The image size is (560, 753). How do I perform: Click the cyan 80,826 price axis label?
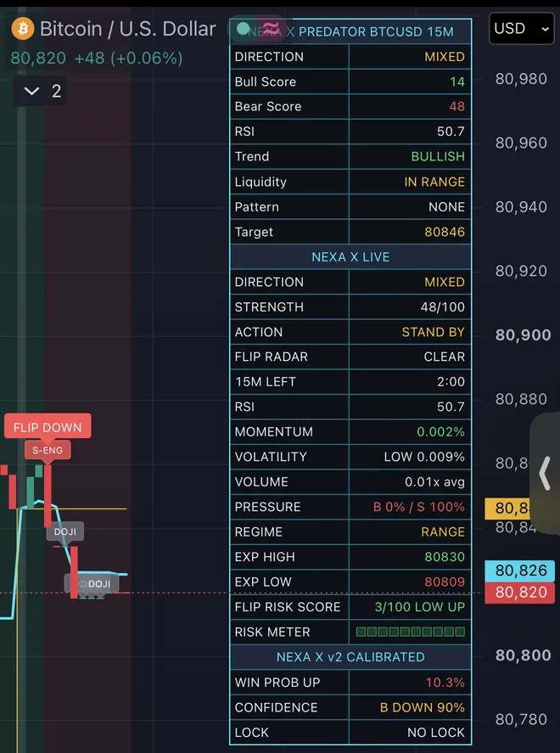(x=520, y=570)
